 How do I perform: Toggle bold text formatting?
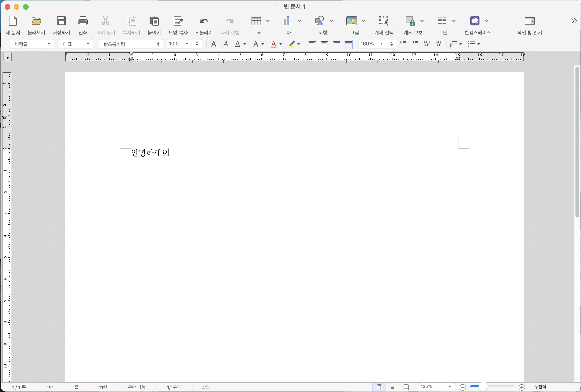(x=213, y=44)
